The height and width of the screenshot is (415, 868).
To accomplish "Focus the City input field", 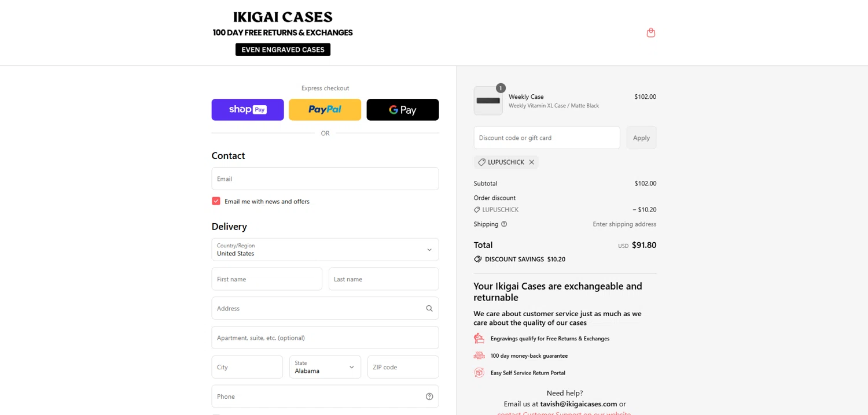I will click(247, 367).
